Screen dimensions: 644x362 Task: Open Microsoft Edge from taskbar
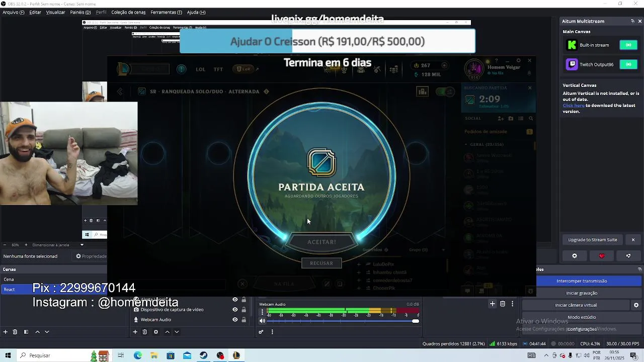pos(137,355)
